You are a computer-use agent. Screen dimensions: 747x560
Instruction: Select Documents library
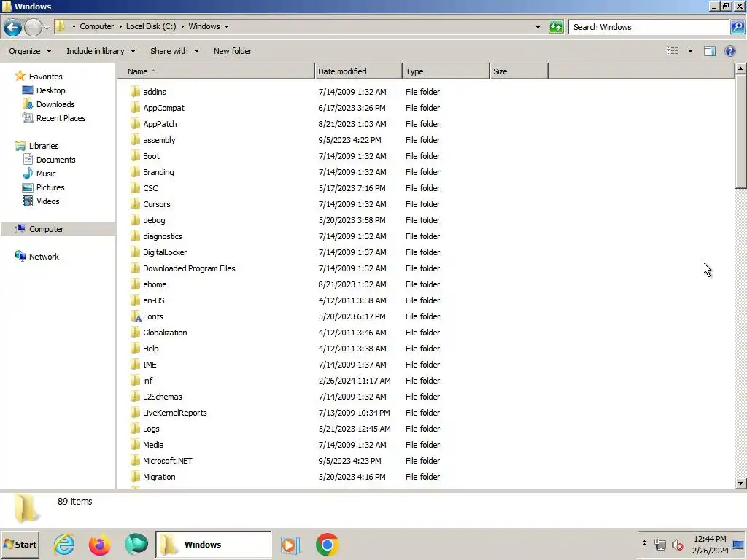point(55,160)
